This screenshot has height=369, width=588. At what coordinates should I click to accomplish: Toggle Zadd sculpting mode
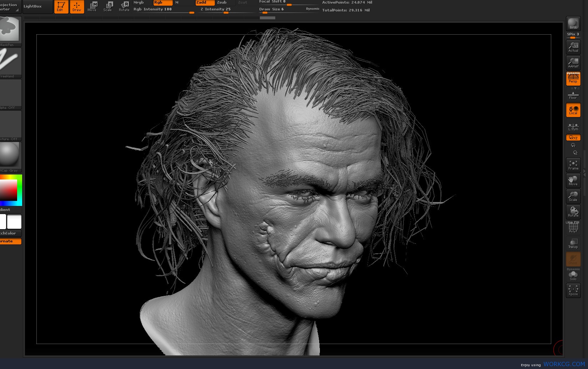(x=205, y=2)
